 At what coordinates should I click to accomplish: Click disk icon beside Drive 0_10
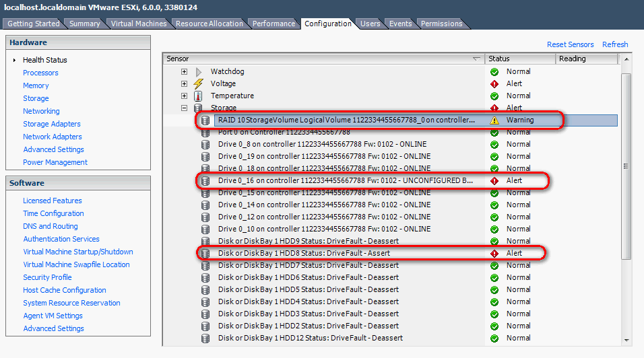point(205,229)
